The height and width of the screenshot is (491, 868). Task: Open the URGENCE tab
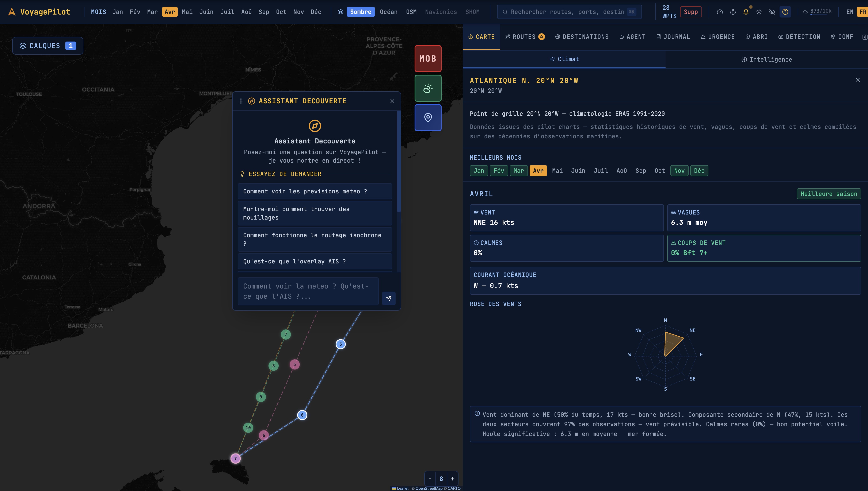point(717,37)
